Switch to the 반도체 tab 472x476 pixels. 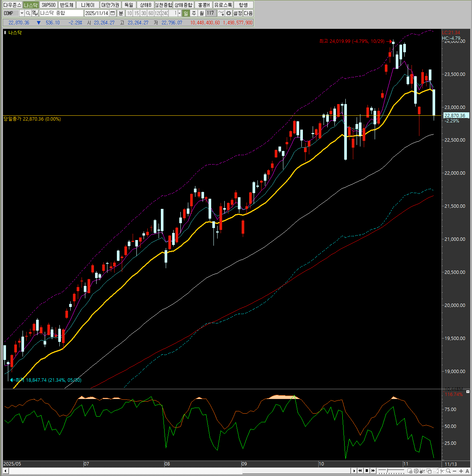[67, 5]
